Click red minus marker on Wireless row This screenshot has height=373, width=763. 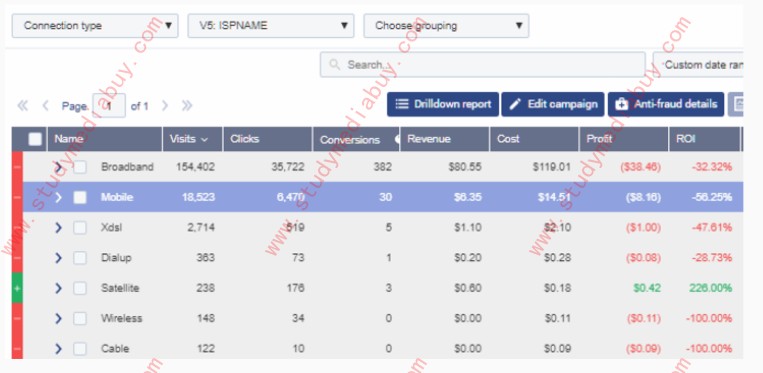(x=17, y=318)
